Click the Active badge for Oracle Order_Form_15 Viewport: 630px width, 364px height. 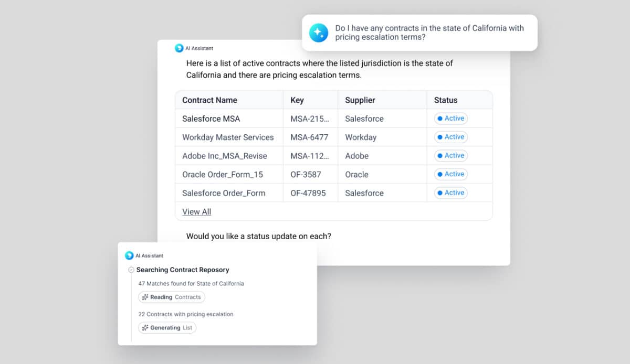[x=450, y=174]
